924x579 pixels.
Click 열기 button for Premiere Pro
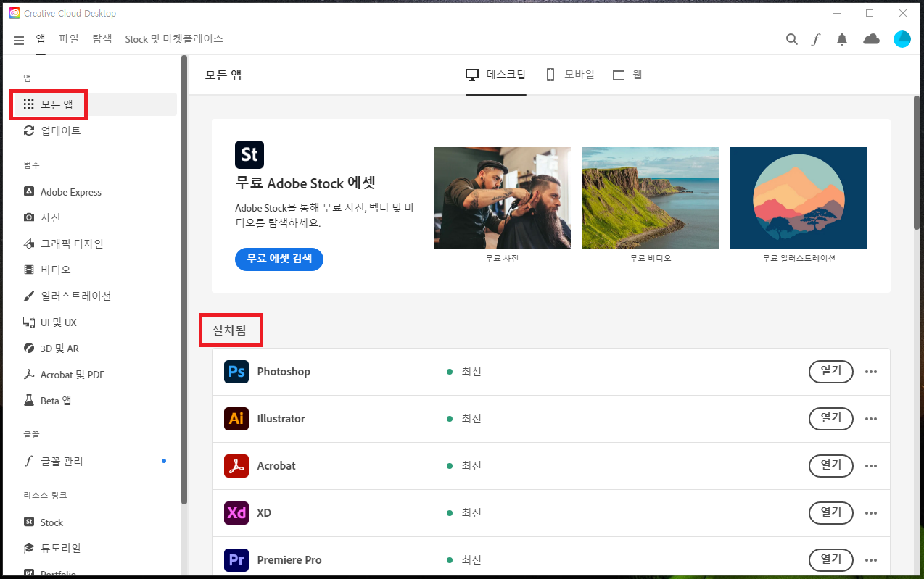pos(831,560)
